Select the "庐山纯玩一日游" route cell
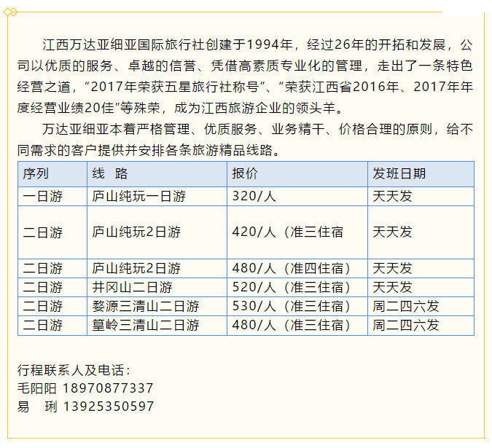The width and height of the screenshot is (492, 448). [138, 196]
